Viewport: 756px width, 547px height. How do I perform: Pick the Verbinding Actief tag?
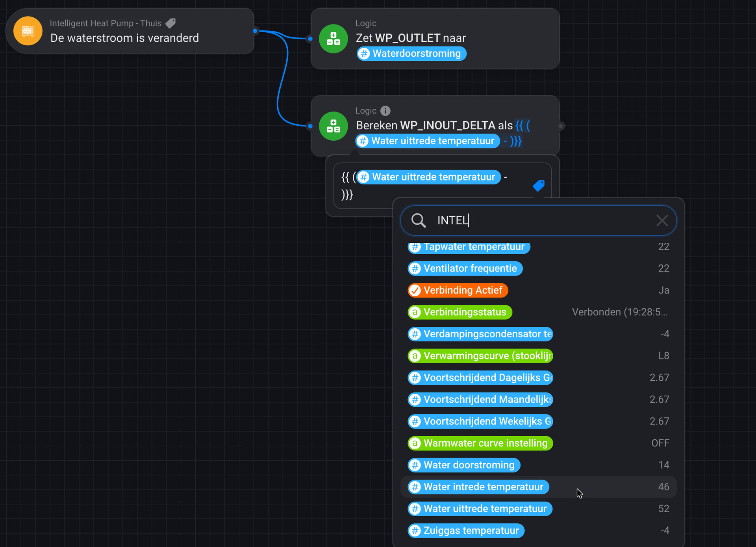coord(458,290)
